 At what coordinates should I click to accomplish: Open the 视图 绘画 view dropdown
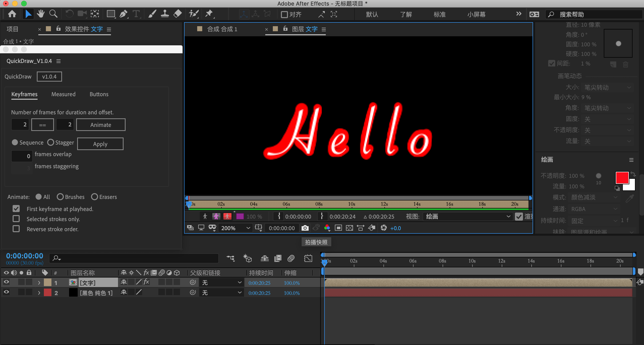pos(468,217)
